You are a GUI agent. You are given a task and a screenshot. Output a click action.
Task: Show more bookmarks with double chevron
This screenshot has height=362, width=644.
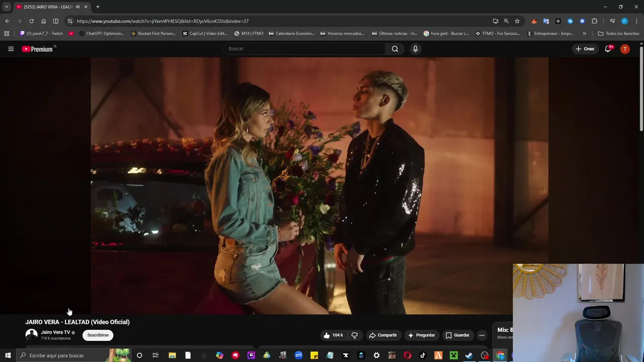584,34
